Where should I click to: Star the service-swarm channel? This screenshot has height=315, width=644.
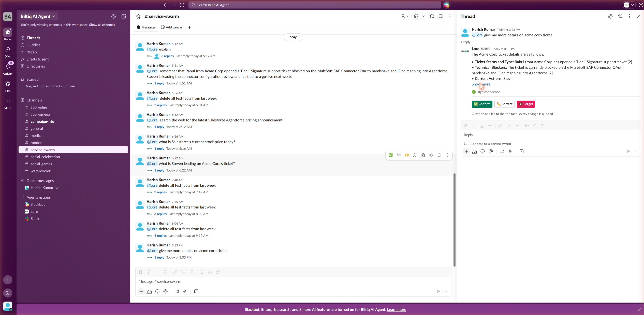pos(138,17)
